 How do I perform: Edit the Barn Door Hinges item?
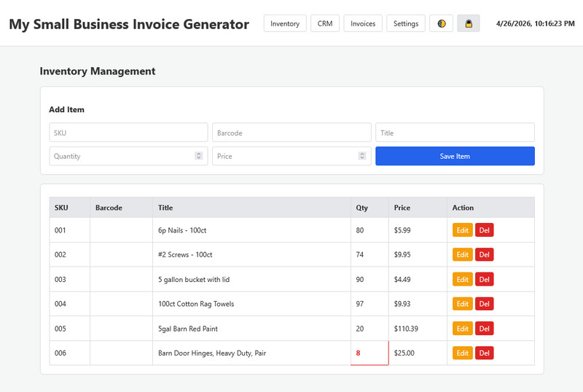[462, 353]
